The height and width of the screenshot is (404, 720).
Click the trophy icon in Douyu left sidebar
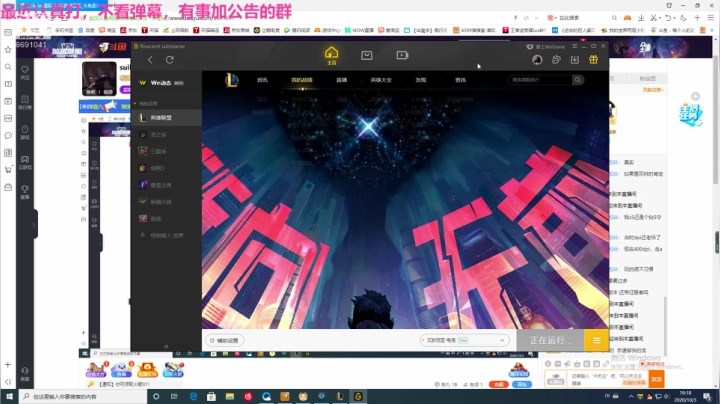coord(25,191)
